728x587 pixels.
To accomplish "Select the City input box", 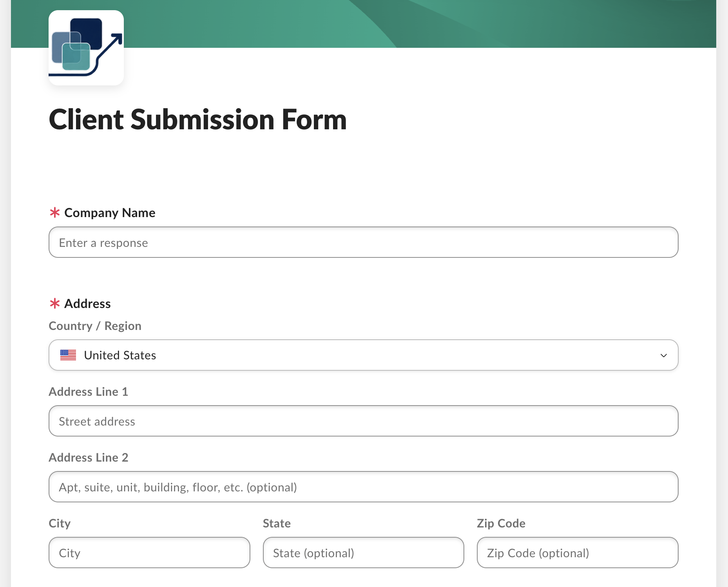I will pos(149,553).
